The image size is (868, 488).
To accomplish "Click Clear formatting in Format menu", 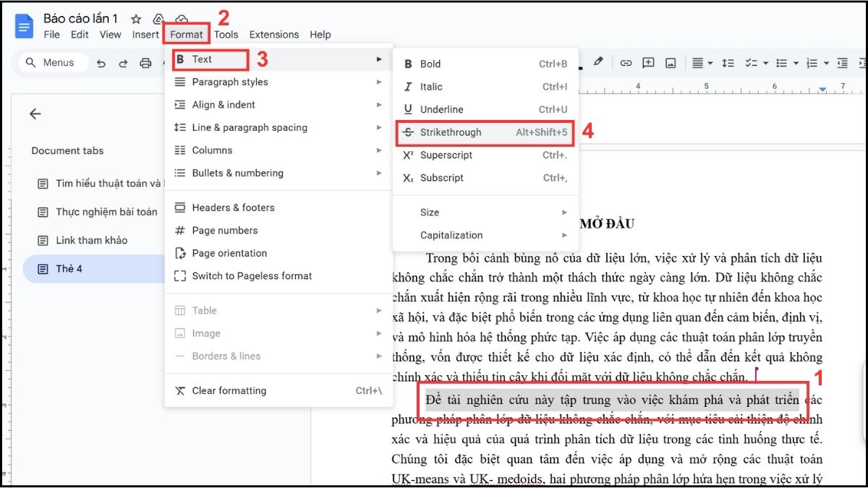I will [229, 390].
